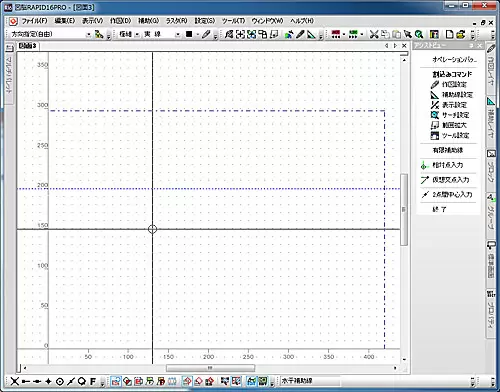Click the サーチ設定 magnifier icon
The height and width of the screenshot is (392, 500).
point(434,115)
